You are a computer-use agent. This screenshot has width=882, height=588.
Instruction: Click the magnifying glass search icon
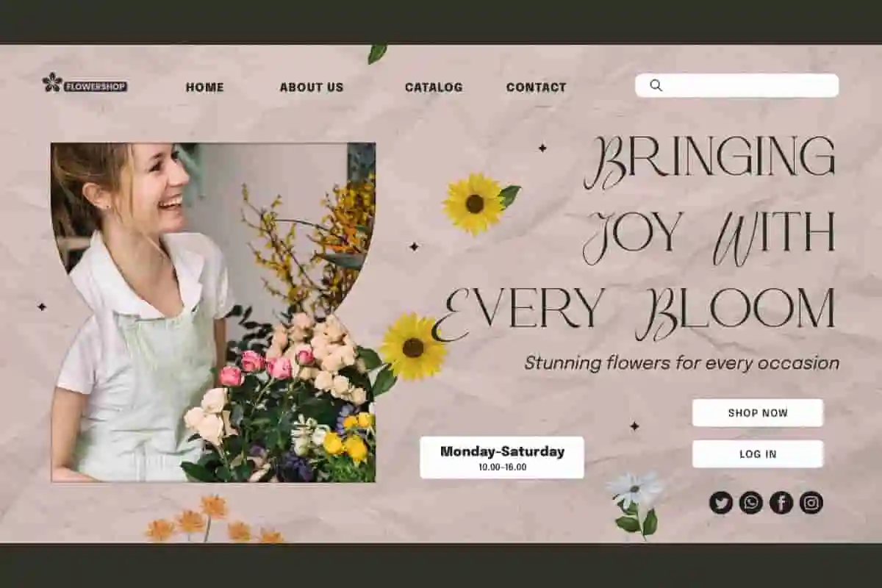[656, 85]
